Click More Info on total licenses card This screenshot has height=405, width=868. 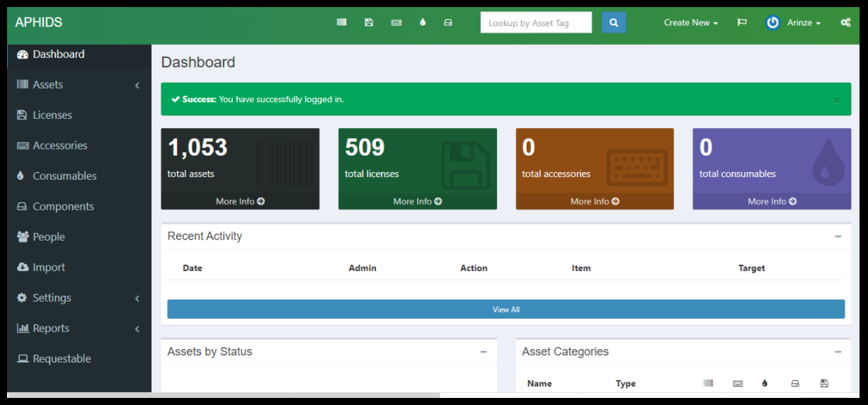418,201
